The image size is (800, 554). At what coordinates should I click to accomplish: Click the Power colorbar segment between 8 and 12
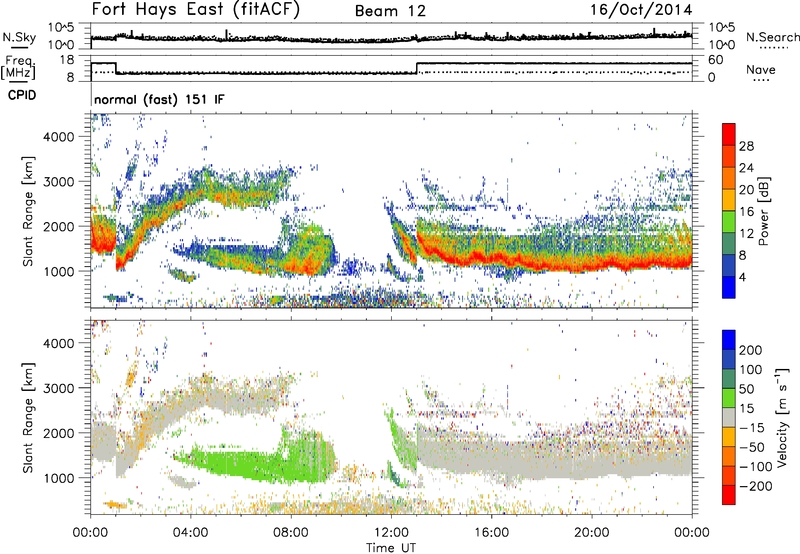point(729,244)
